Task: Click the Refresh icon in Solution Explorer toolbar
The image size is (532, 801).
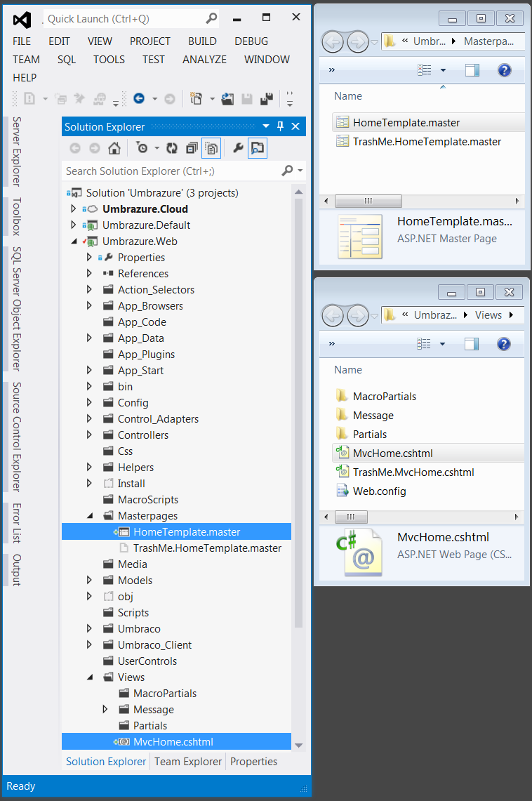Action: 171,148
